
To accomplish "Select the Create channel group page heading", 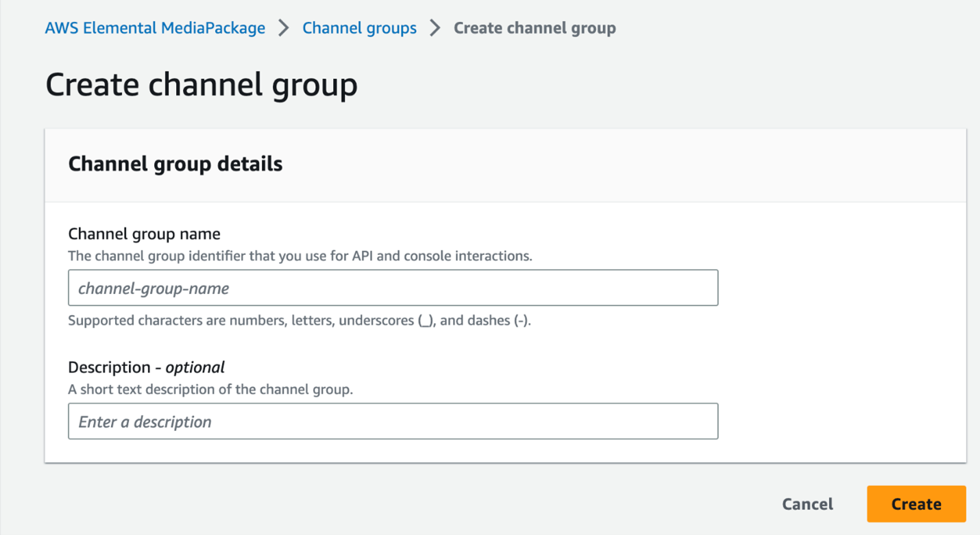I will tap(201, 86).
